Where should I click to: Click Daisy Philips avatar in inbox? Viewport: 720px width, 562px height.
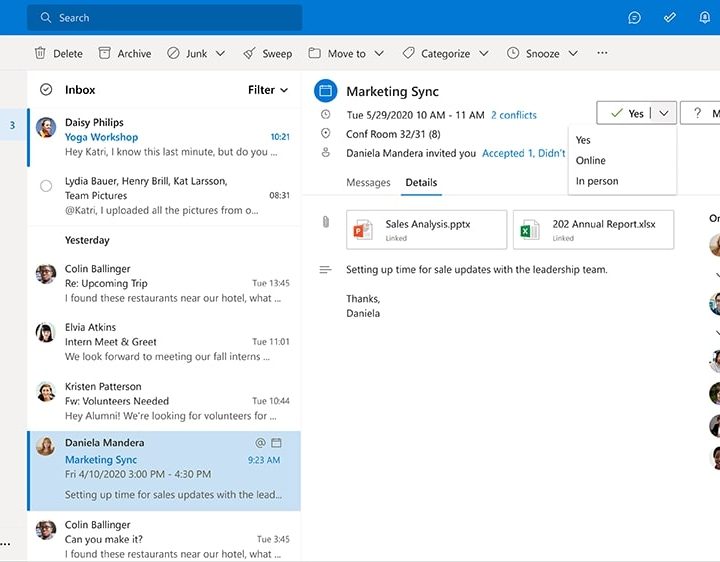(x=46, y=128)
